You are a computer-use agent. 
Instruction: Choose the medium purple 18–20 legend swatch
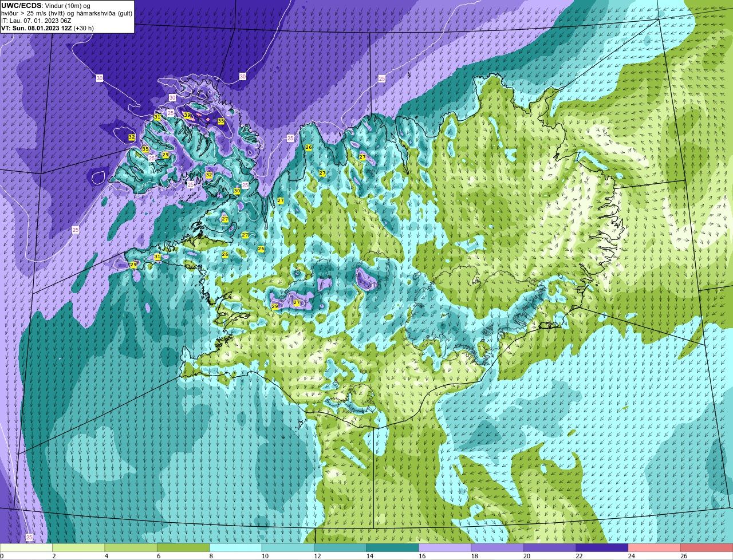point(498,547)
